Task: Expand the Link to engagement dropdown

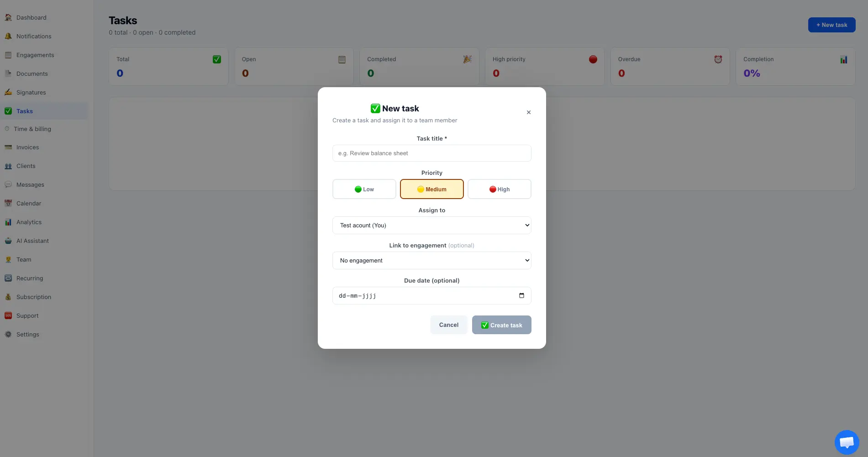Action: (431, 260)
